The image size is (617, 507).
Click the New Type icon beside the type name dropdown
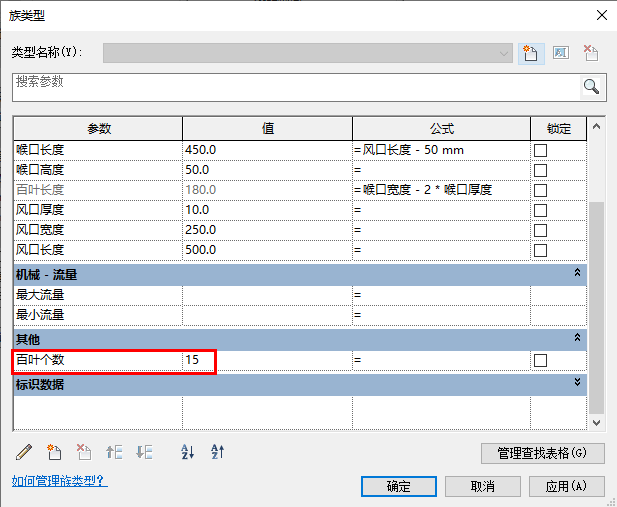[x=531, y=53]
